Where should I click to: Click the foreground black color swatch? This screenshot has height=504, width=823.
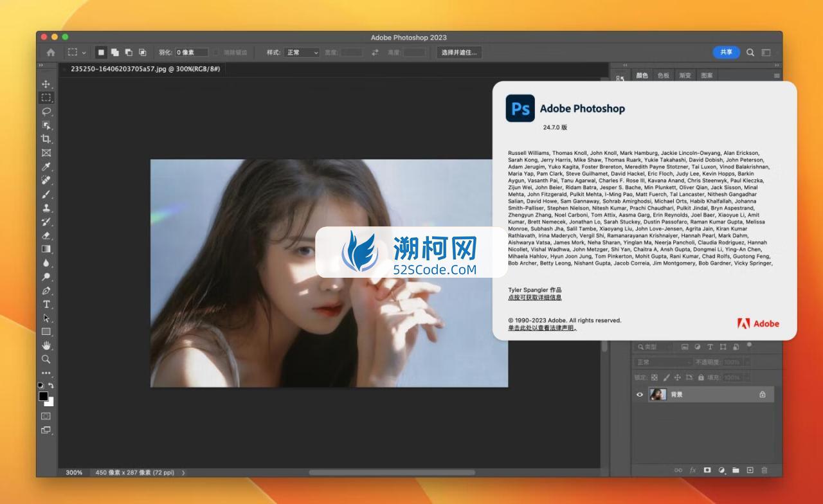tap(43, 396)
